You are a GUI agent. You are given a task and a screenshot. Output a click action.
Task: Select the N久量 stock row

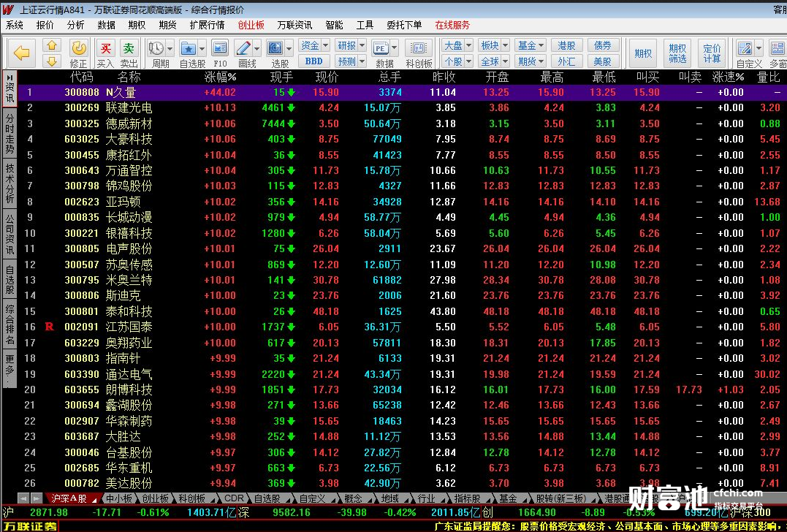[x=401, y=92]
